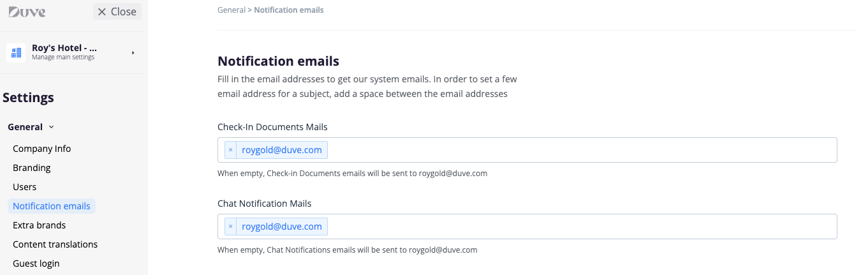Click roygold@duve.com tag in Chat Notification
Image resolution: width=868 pixels, height=275 pixels.
[x=282, y=227]
